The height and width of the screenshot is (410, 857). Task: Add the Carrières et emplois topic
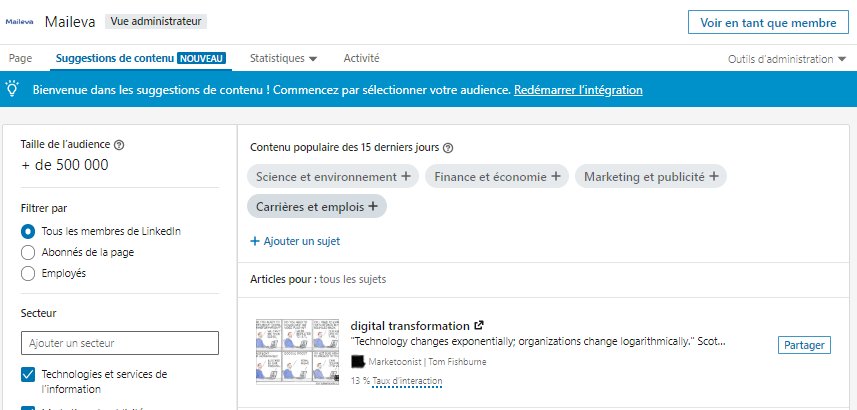[317, 207]
